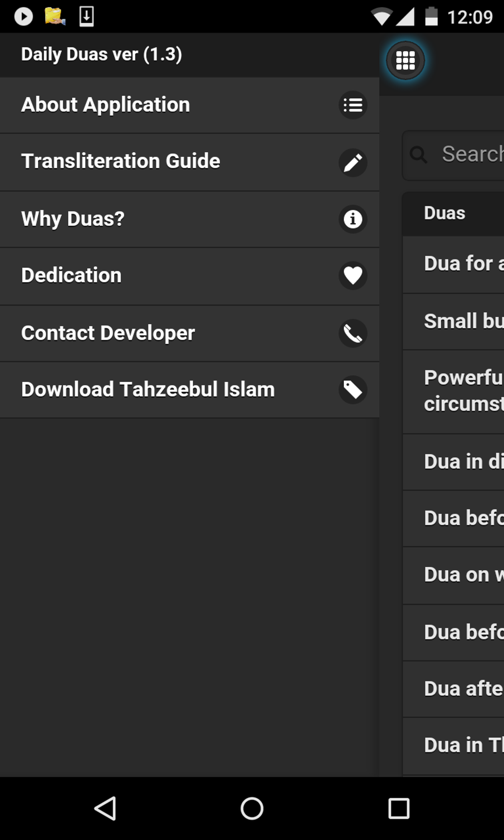Choose the Dedication menu item
Viewport: 504px width, 840px height.
pyautogui.click(x=72, y=275)
